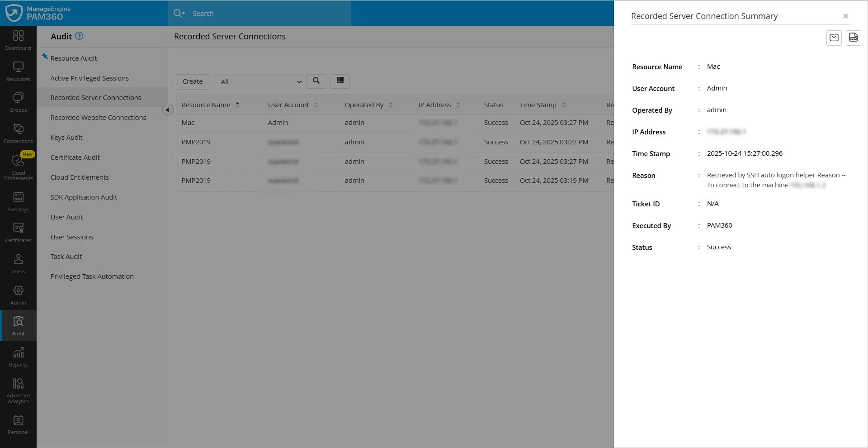Screen dimensions: 868x448
Task: Open the column chooser list icon
Action: [340, 81]
